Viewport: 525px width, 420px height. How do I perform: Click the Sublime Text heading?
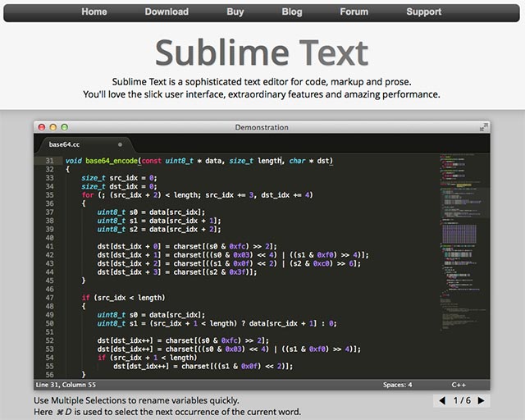pos(262,52)
